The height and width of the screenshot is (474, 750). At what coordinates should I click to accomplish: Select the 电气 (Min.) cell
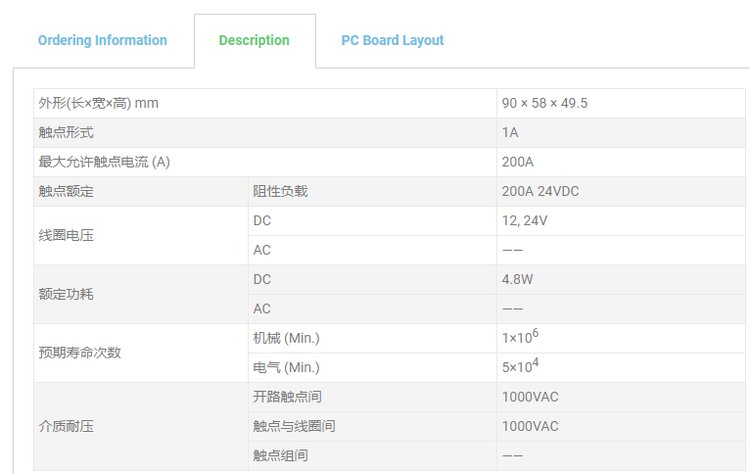click(x=286, y=367)
